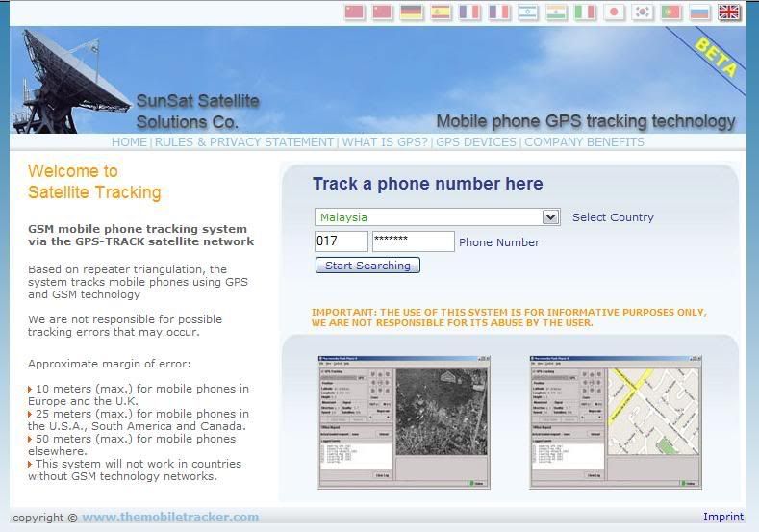Choose the Russian flag icon

[699, 12]
